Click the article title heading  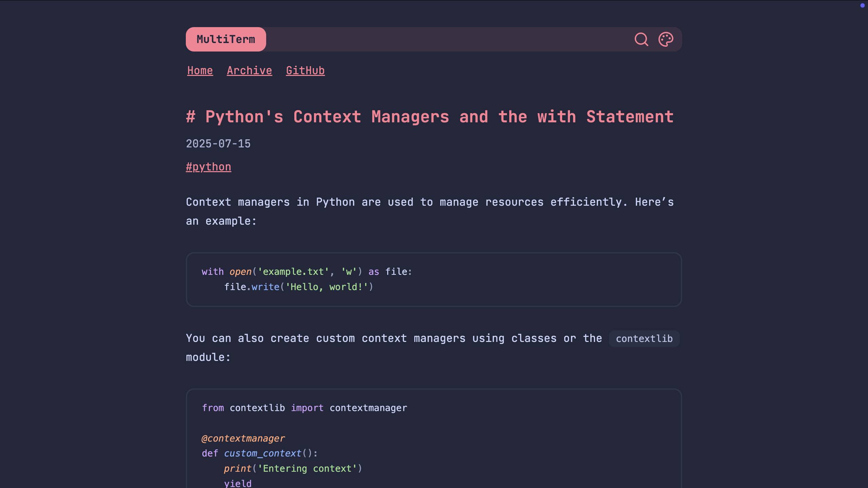click(x=430, y=117)
